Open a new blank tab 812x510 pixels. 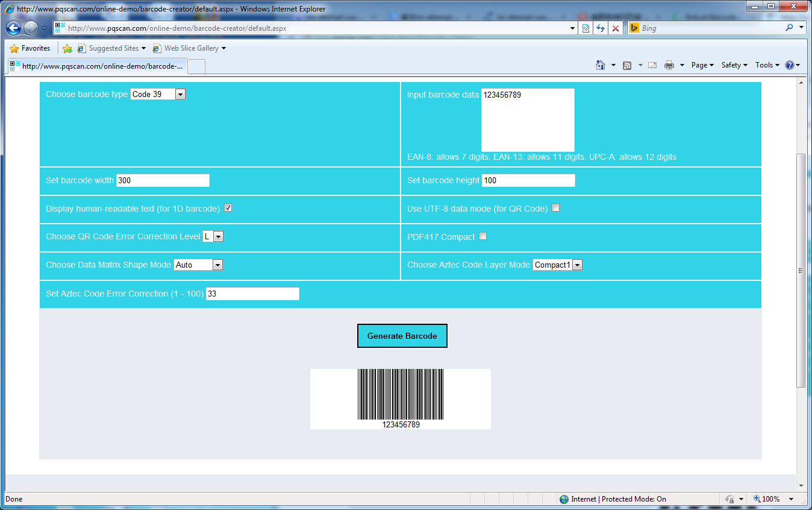click(197, 66)
